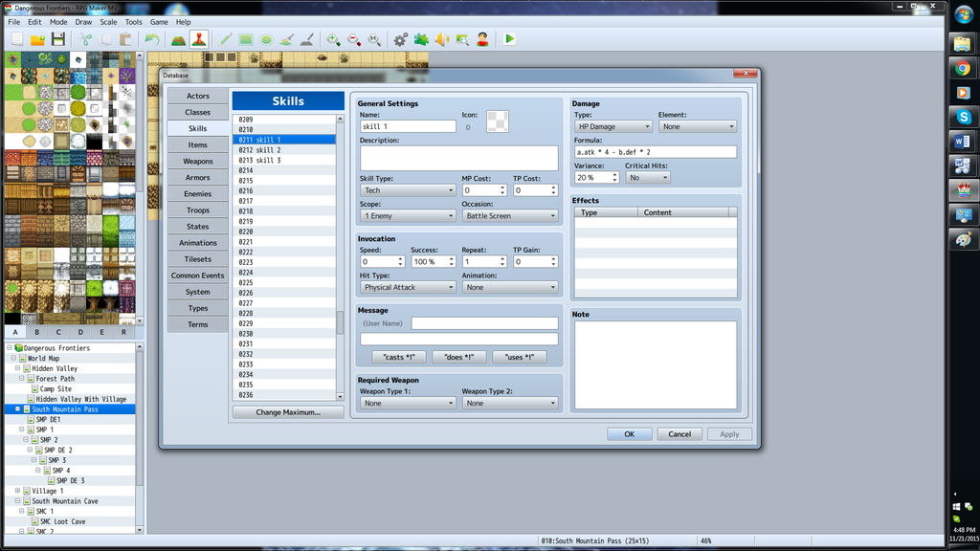Screen dimensions: 980x551
Task: Select the Pencil drawing tool
Action: 226,39
